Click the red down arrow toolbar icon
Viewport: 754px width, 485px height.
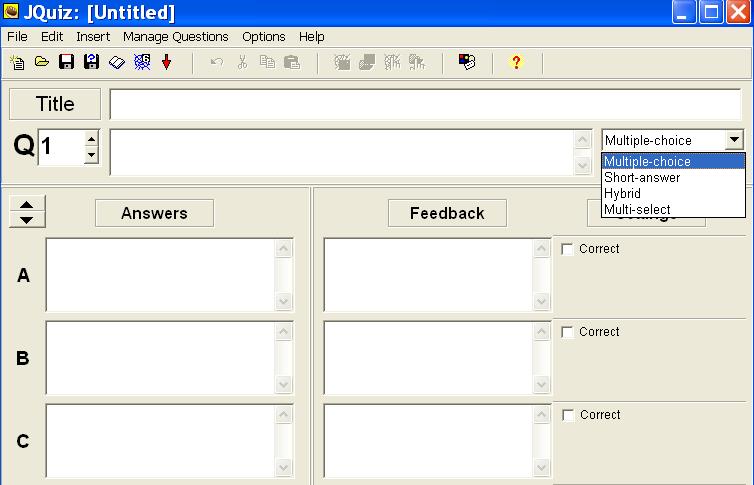166,62
